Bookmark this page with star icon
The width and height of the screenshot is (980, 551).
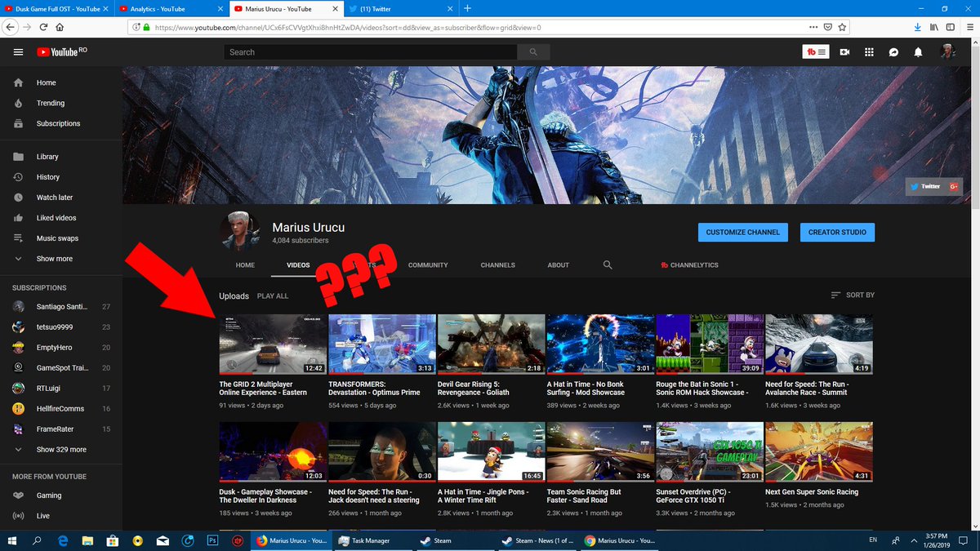pos(842,27)
